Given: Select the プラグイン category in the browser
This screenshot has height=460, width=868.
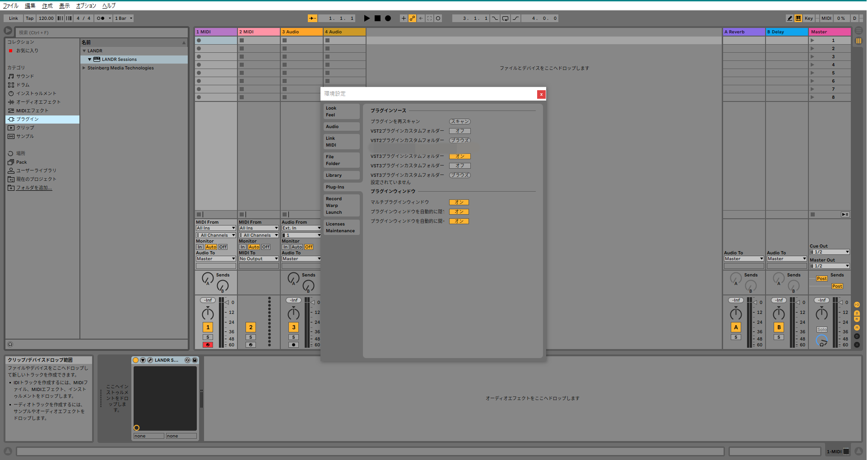Looking at the screenshot, I should pos(28,119).
